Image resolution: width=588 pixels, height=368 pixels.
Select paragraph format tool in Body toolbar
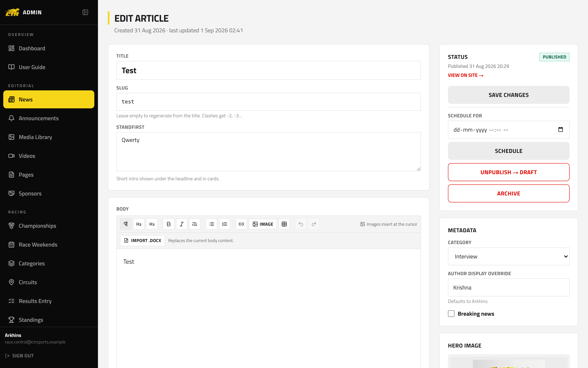click(126, 224)
